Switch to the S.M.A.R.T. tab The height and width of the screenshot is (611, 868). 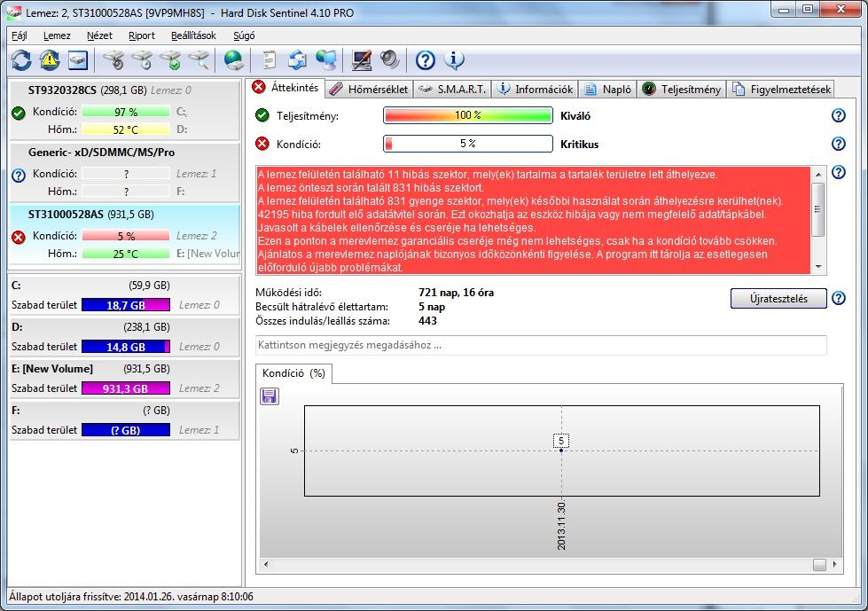pos(452,89)
